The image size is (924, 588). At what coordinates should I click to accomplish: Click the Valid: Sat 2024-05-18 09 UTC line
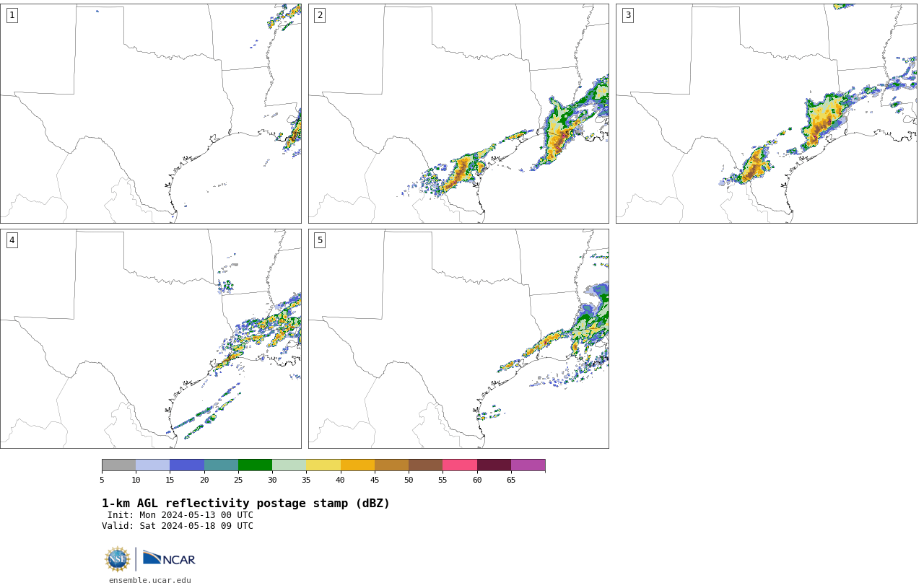pos(178,526)
